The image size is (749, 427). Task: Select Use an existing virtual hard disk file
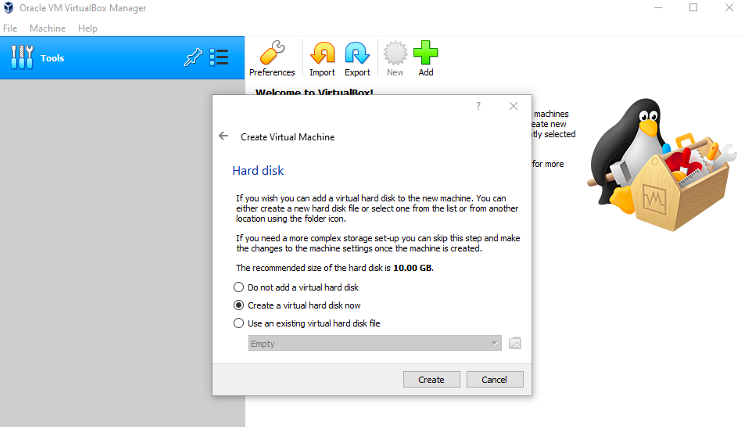click(x=307, y=323)
